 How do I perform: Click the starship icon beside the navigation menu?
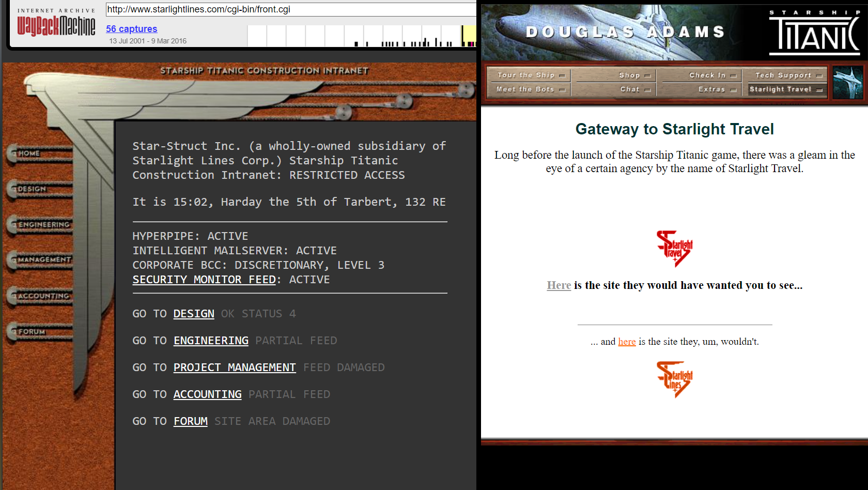848,83
